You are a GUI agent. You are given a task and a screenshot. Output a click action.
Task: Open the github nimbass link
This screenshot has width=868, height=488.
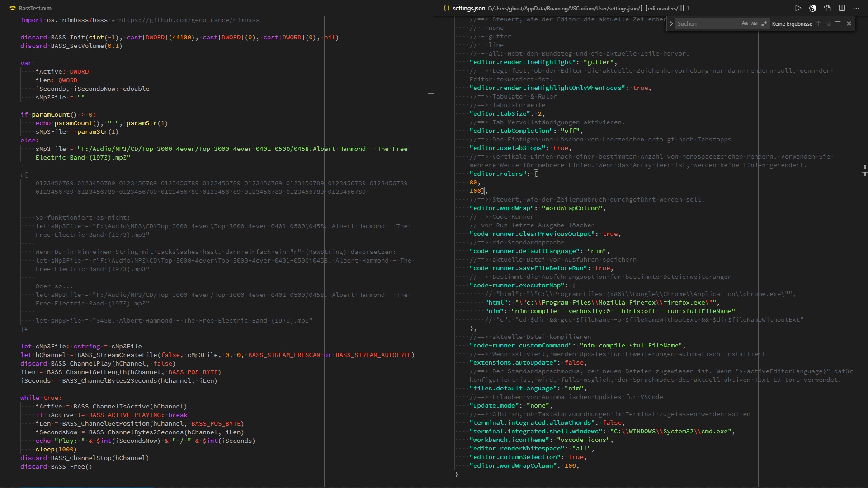coord(189,20)
